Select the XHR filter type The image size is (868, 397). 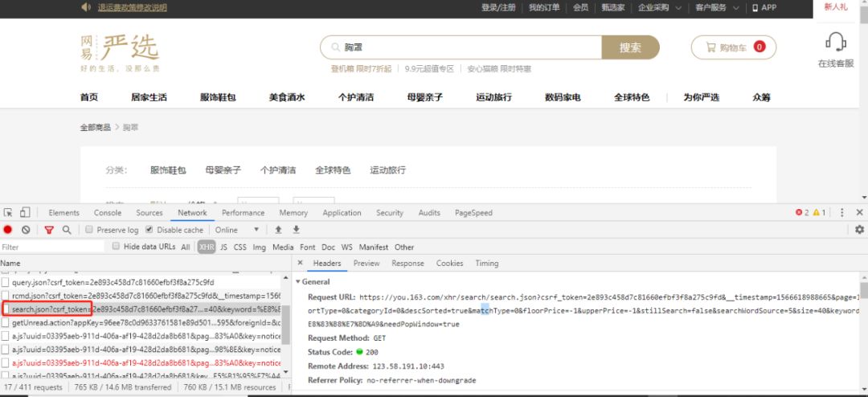point(207,247)
